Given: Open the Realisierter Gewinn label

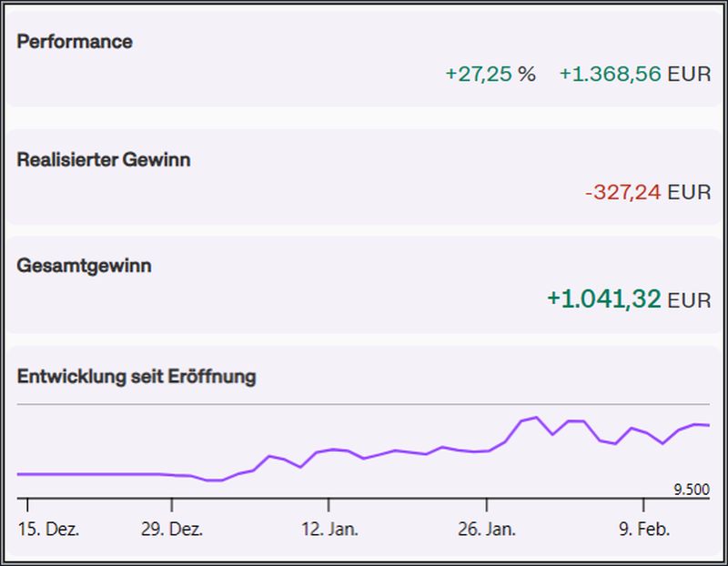Looking at the screenshot, I should (x=104, y=159).
